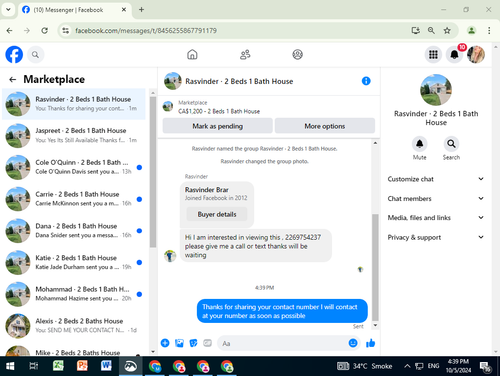Click Mark as pending button
This screenshot has height=376, width=500.
point(218,126)
